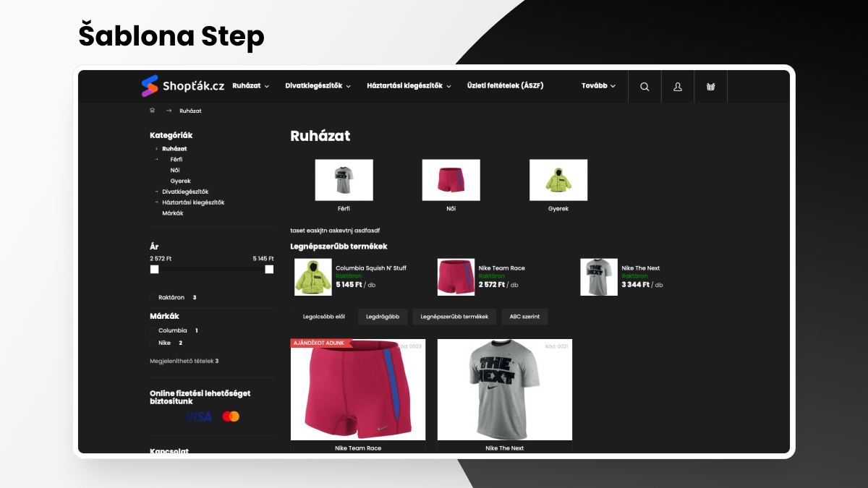This screenshot has height=488, width=868.
Task: Enable the Raktáron stock filter checkbox
Action: 153,298
